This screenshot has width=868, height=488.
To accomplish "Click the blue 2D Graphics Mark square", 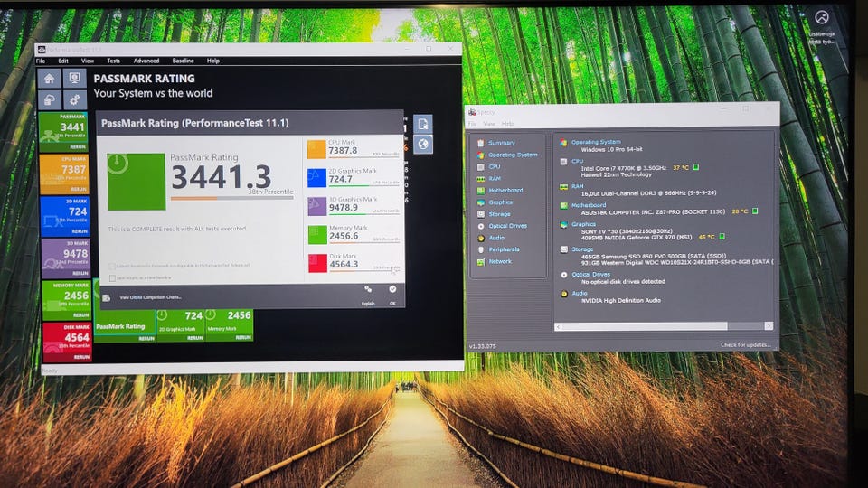I will pyautogui.click(x=316, y=178).
